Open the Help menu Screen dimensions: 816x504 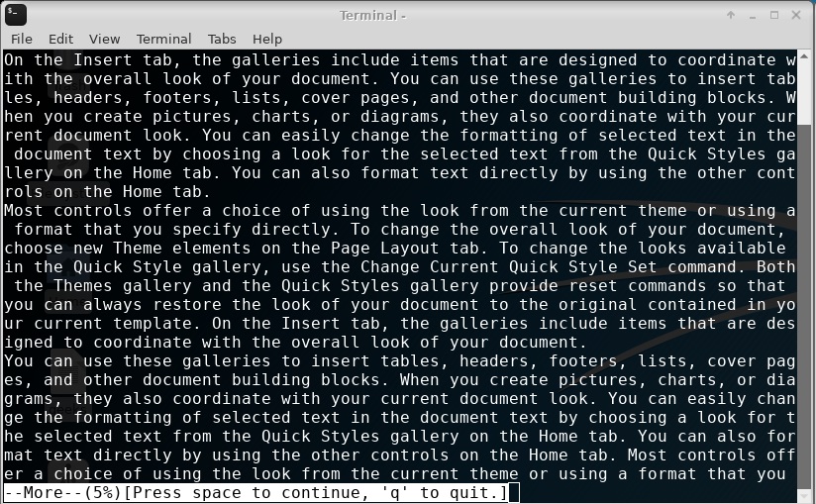[x=267, y=39]
